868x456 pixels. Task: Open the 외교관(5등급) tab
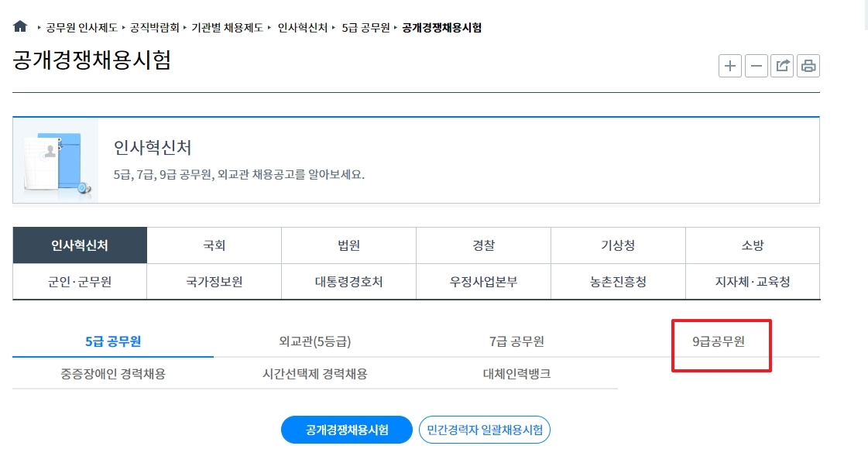click(317, 339)
